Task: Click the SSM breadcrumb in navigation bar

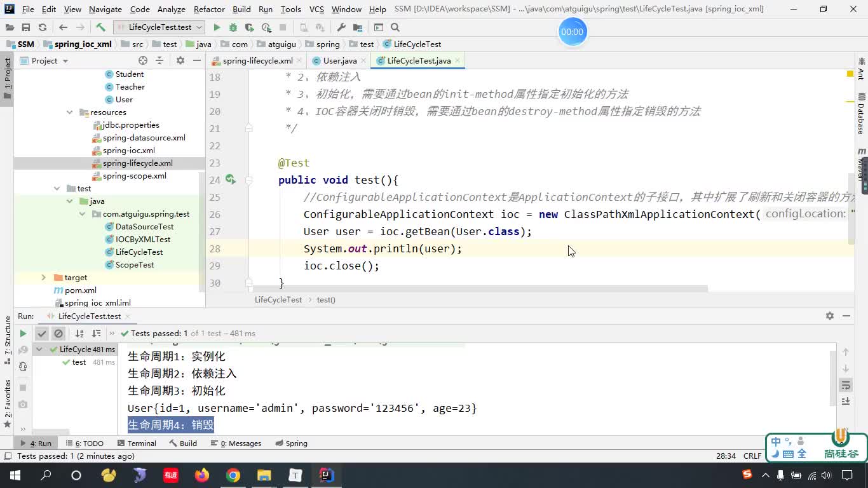Action: click(x=20, y=44)
